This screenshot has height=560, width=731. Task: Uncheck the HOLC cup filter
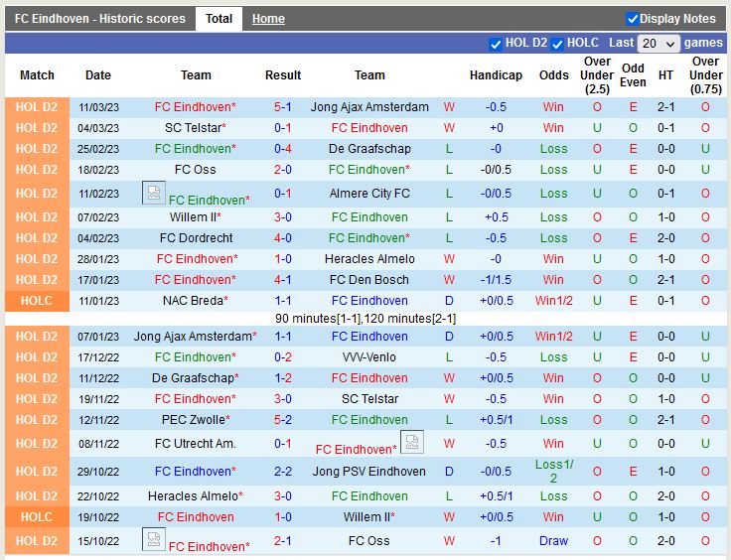(x=557, y=44)
